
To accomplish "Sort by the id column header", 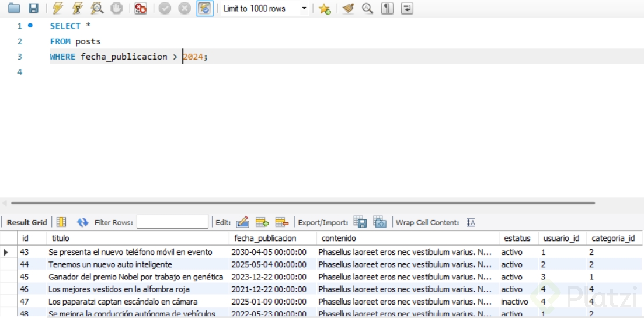I will click(33, 238).
